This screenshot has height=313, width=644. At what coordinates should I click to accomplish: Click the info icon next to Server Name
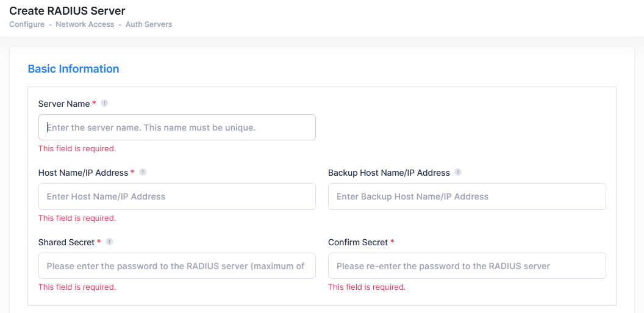pyautogui.click(x=104, y=104)
